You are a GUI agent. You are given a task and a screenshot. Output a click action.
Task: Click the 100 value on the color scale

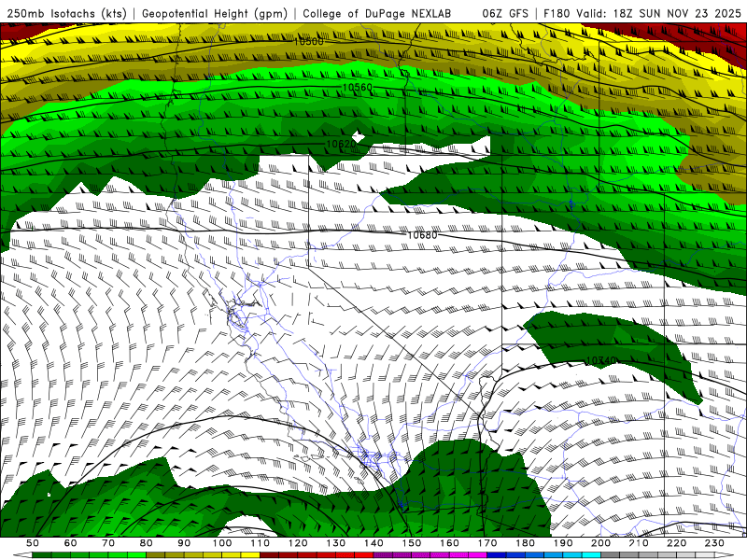222,543
